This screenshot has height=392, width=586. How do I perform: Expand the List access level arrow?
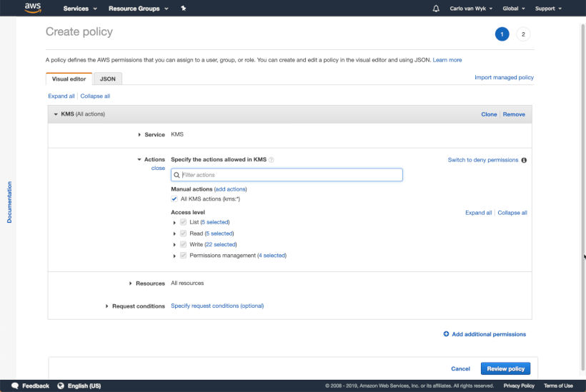tap(174, 223)
